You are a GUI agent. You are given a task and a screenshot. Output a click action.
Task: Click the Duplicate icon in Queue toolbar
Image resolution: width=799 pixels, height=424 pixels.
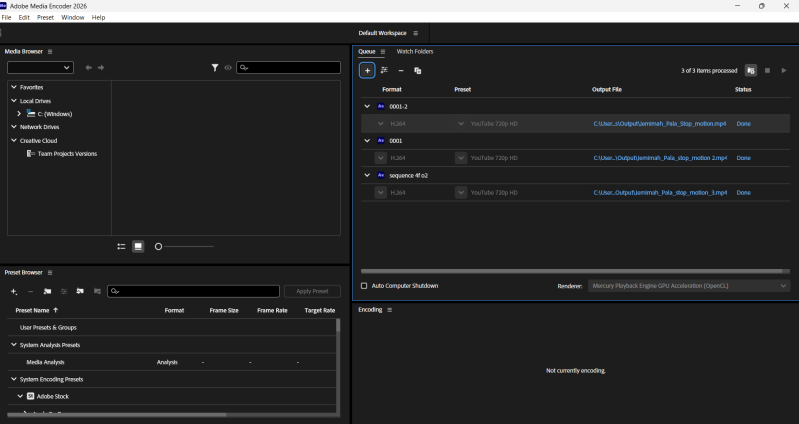[417, 70]
